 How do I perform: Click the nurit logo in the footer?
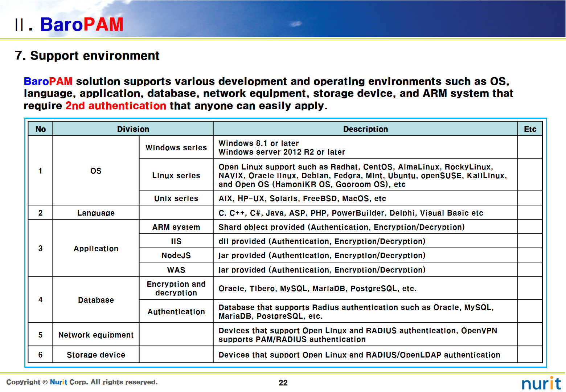[541, 383]
